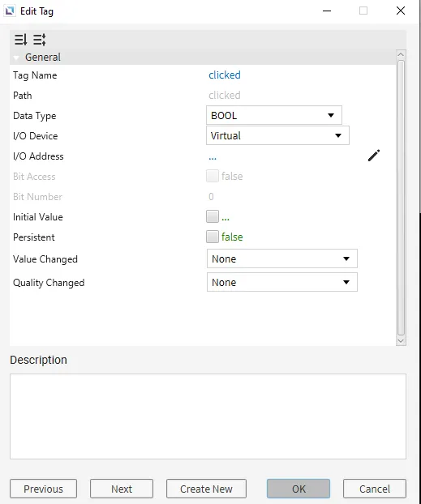Screen dimensions: 421x504
Task: Open the Data Type BOOL dropdown
Action: pyautogui.click(x=274, y=115)
